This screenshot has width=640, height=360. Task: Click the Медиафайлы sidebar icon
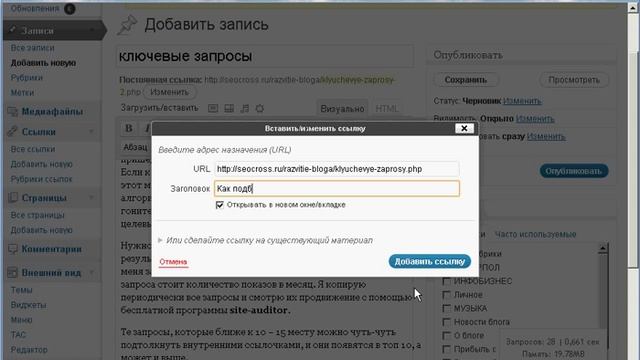[13, 111]
